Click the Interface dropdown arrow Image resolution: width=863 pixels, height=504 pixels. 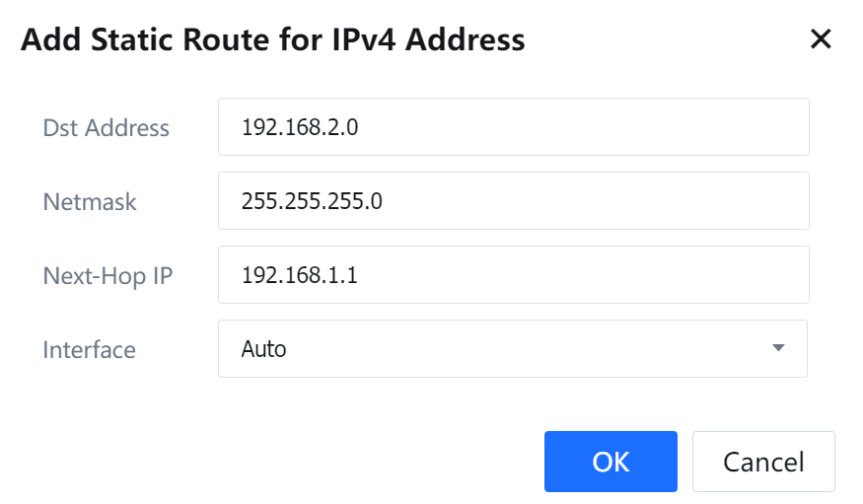pyautogui.click(x=778, y=348)
